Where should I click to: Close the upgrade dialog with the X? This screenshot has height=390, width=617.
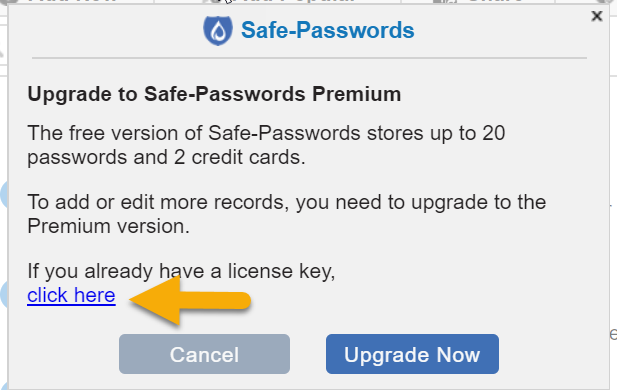[x=597, y=16]
